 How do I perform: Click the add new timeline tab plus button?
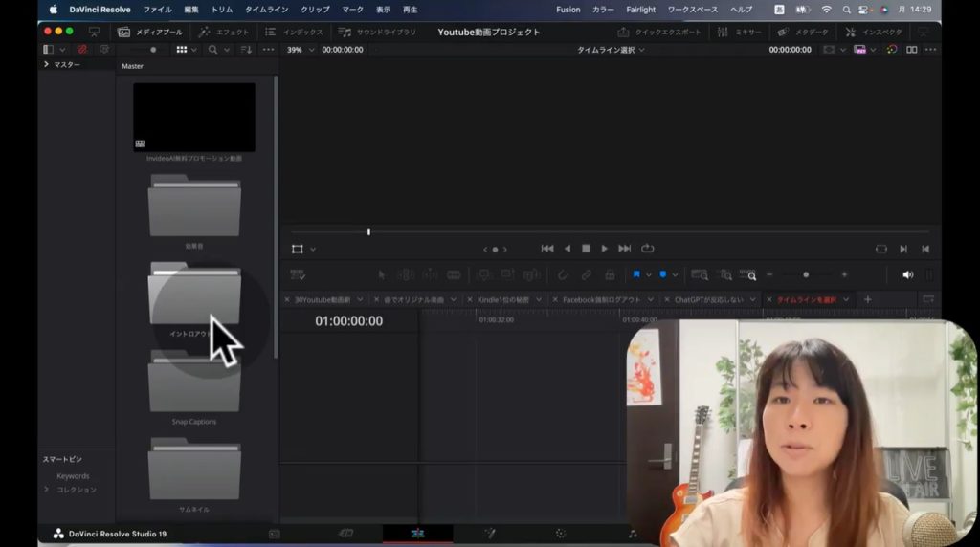(x=868, y=299)
